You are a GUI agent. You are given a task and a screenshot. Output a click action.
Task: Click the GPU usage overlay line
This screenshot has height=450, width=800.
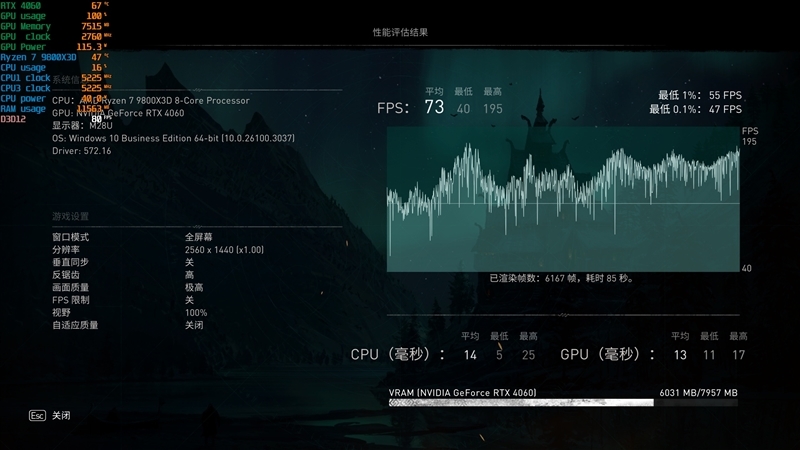pos(54,16)
